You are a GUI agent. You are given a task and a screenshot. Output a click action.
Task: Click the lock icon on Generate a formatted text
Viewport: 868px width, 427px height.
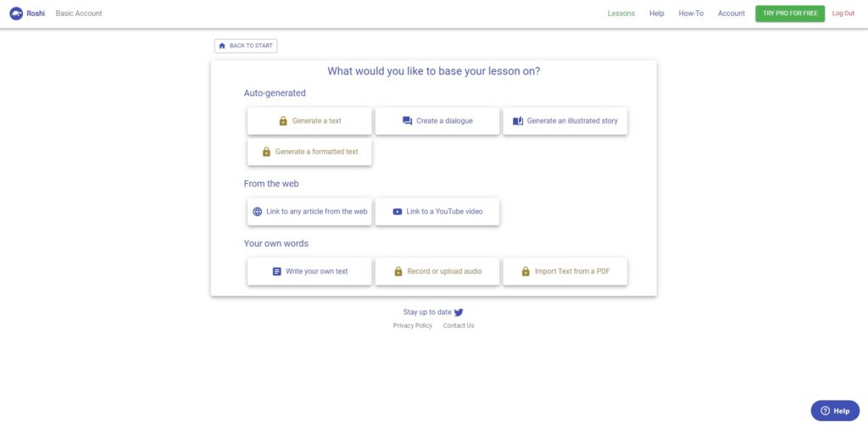click(x=266, y=152)
